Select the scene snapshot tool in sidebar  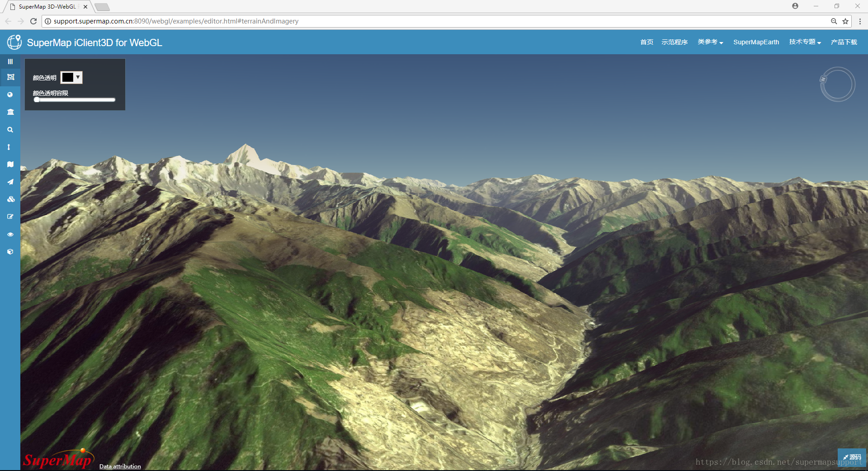tap(10, 77)
